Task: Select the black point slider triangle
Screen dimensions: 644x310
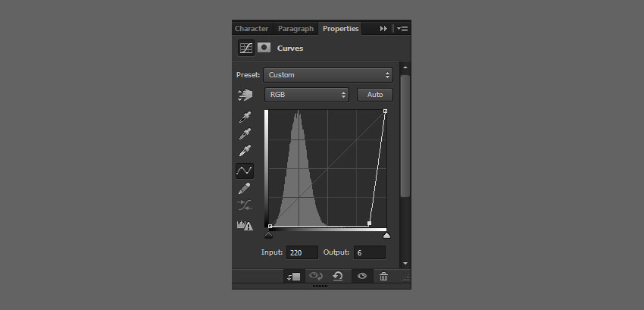Action: [269, 235]
